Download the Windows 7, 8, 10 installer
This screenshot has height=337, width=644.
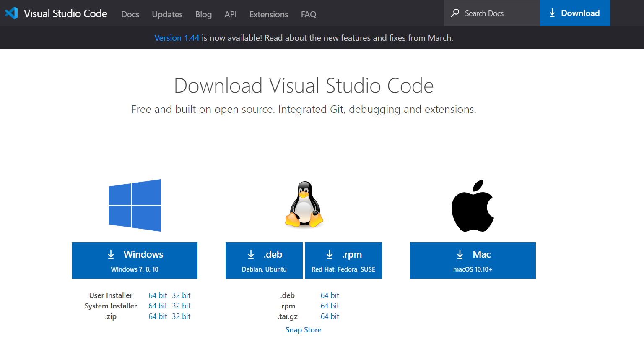click(x=135, y=260)
